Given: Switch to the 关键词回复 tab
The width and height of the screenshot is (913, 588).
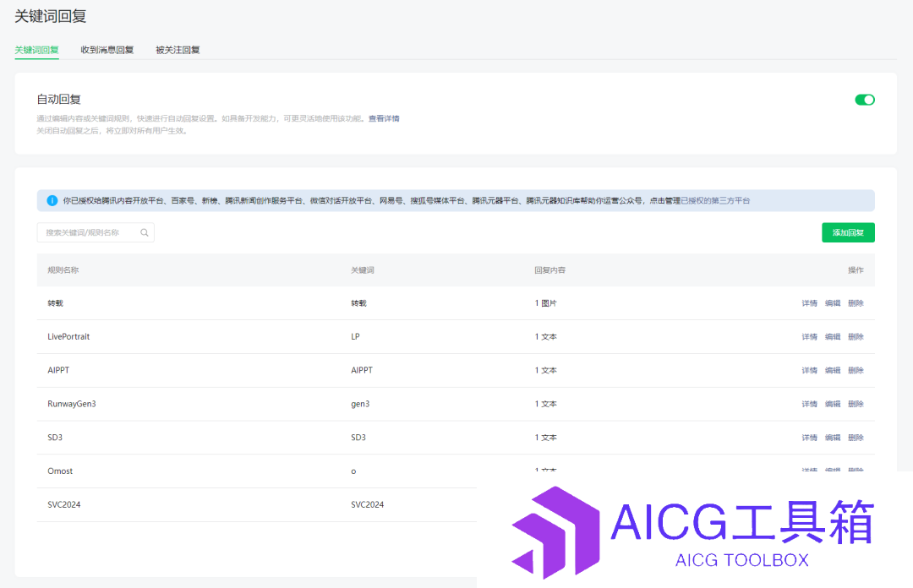Looking at the screenshot, I should tap(36, 50).
